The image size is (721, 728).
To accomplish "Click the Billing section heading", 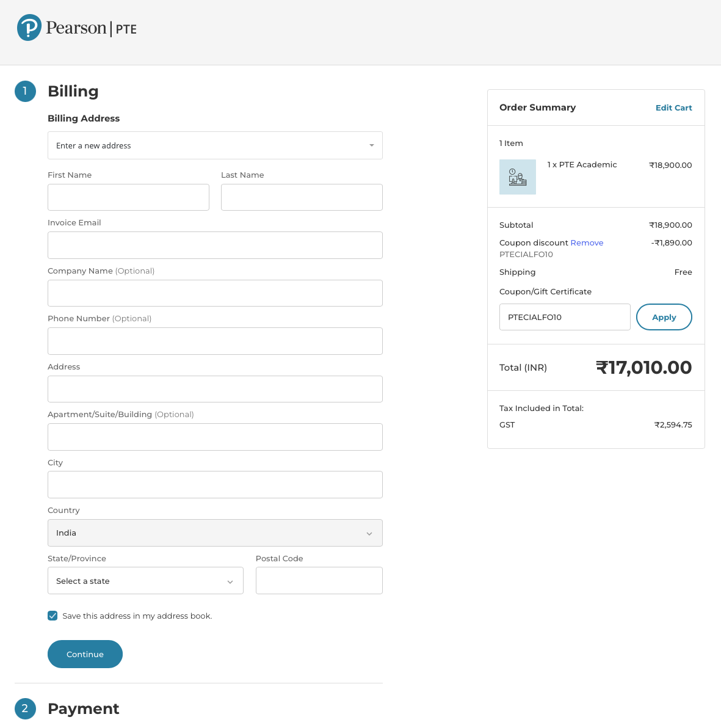I will point(73,91).
